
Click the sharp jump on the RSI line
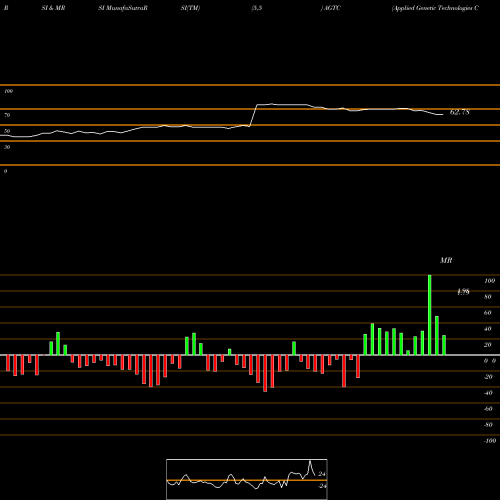[253, 115]
